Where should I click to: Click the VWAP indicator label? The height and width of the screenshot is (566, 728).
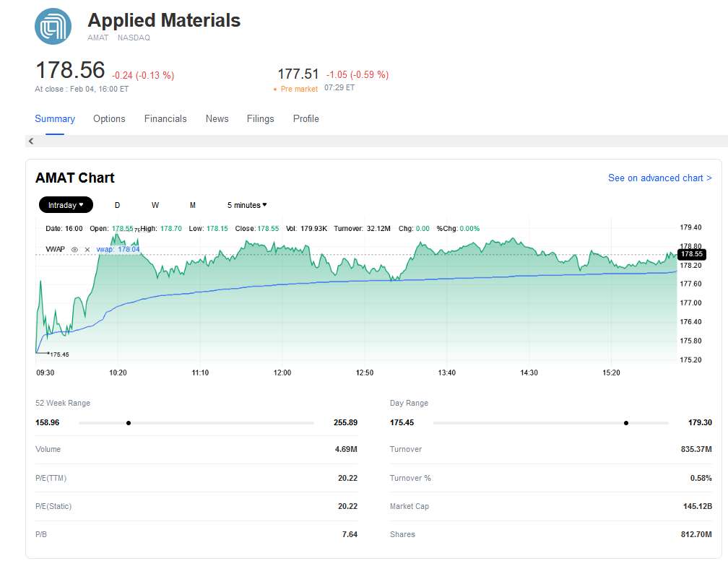point(55,250)
